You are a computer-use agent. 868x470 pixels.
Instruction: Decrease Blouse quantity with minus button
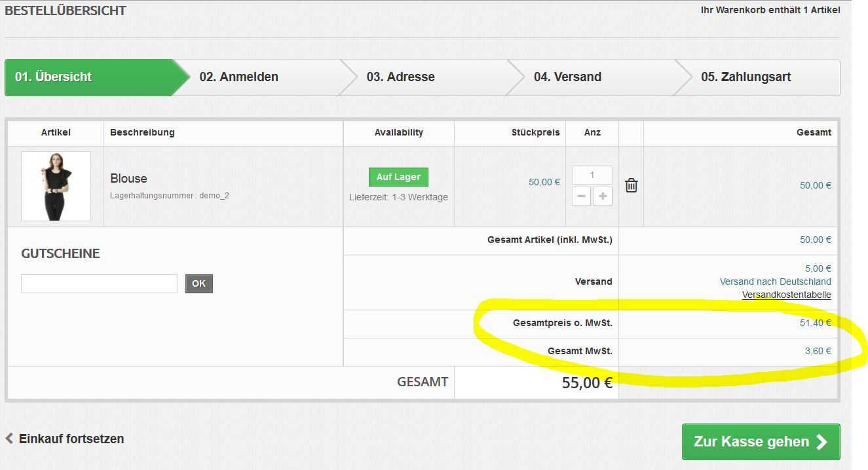[581, 196]
